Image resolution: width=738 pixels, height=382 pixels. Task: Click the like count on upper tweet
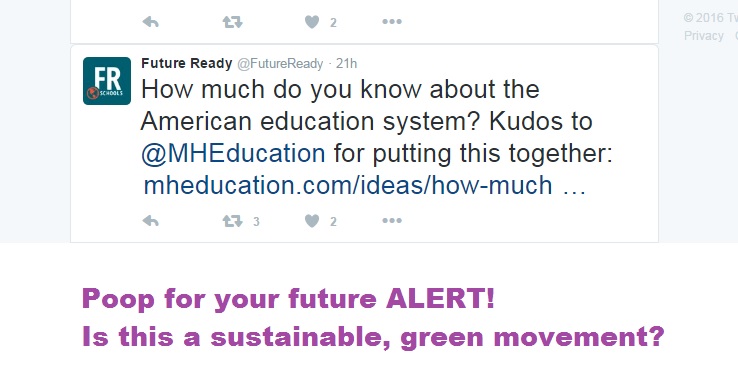pos(333,23)
